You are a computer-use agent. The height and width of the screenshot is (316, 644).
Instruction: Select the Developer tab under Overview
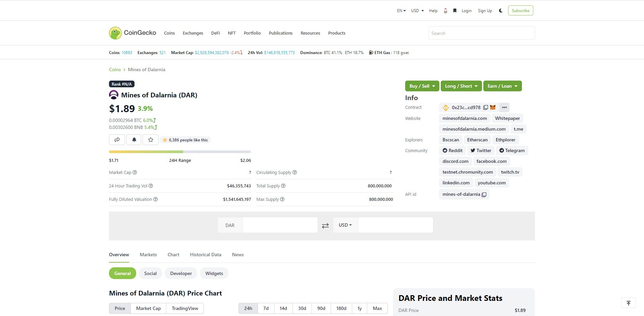tap(181, 273)
